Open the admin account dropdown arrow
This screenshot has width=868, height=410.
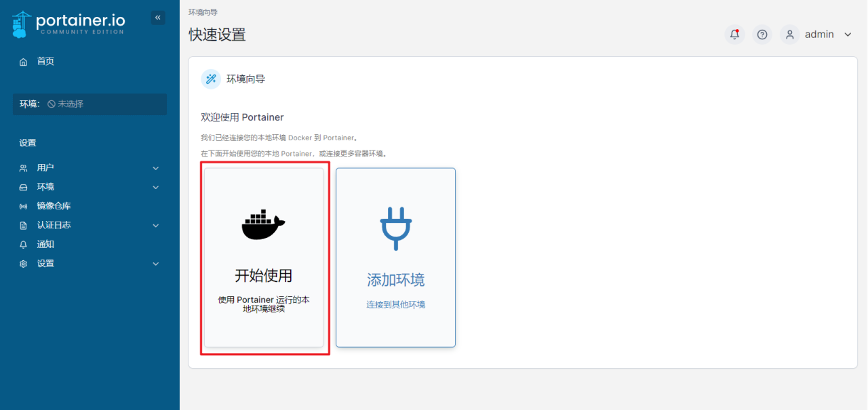click(848, 35)
